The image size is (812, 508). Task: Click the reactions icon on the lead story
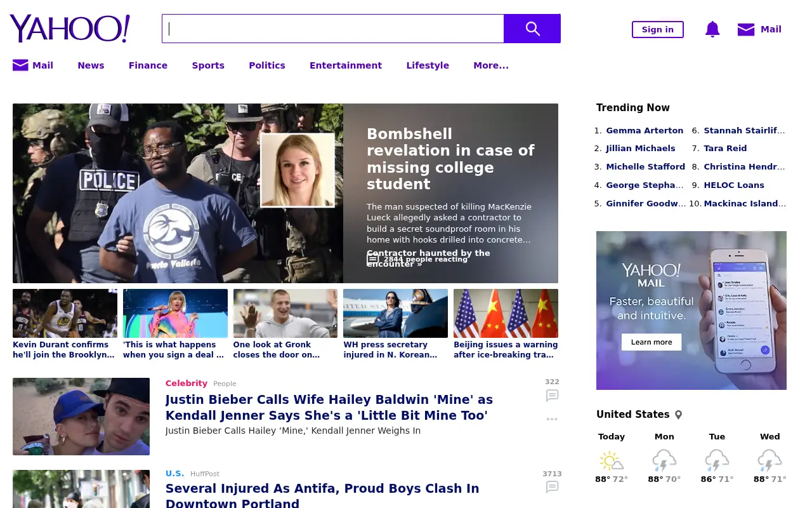click(x=373, y=258)
